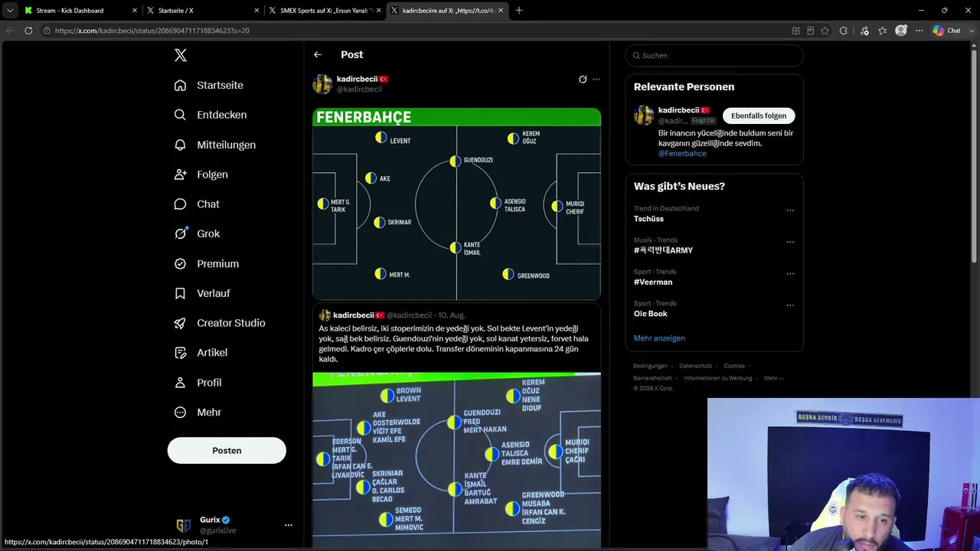
Task: Open the Gurix account menu dots
Action: pyautogui.click(x=289, y=525)
